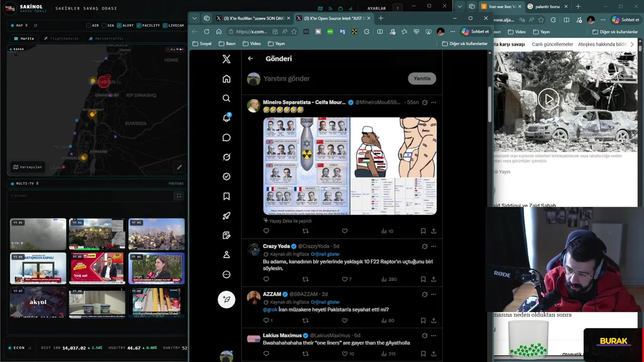Open more options on Crazy Yoda post
The width and height of the screenshot is (644, 362).
(434, 246)
